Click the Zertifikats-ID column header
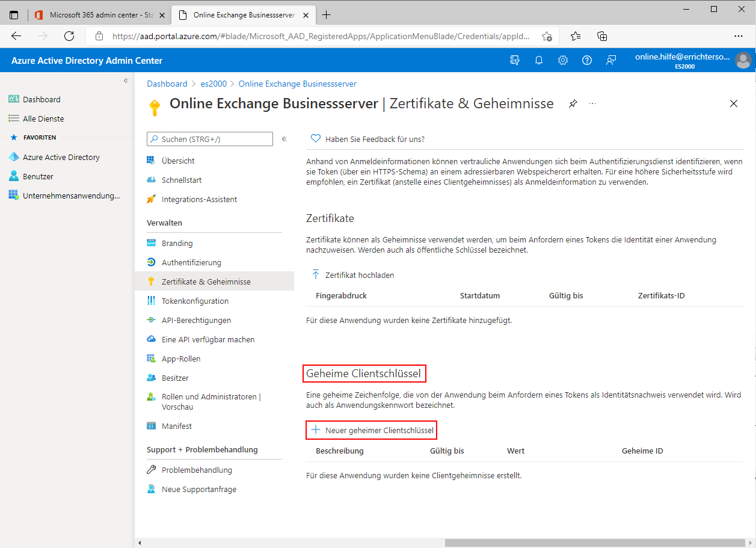 tap(662, 295)
